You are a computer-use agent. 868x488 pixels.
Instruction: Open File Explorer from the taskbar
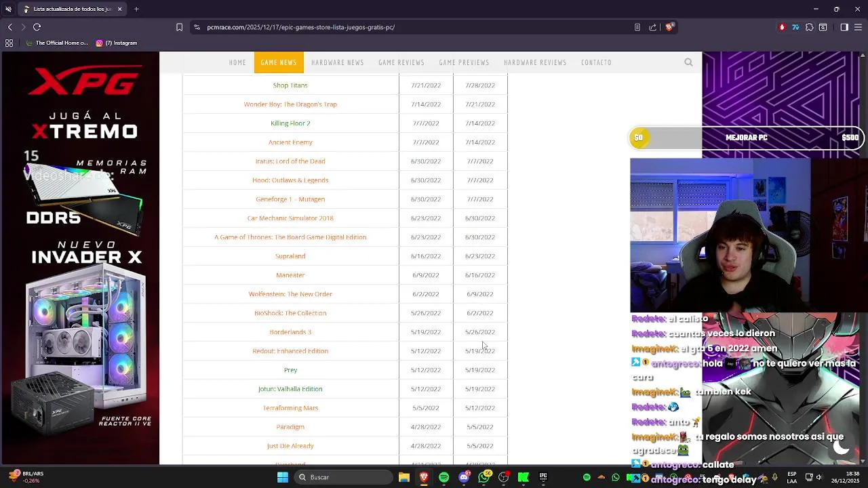(x=404, y=477)
